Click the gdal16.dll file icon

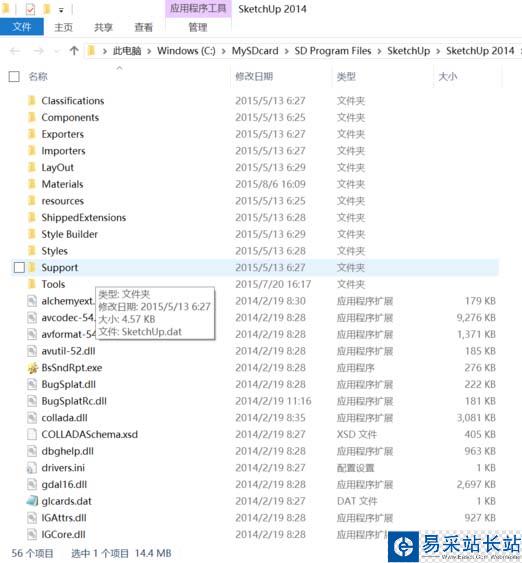[x=32, y=485]
